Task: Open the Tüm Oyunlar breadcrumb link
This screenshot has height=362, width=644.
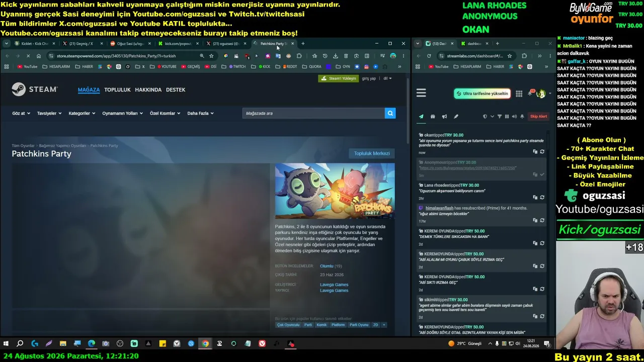Action: point(23,146)
